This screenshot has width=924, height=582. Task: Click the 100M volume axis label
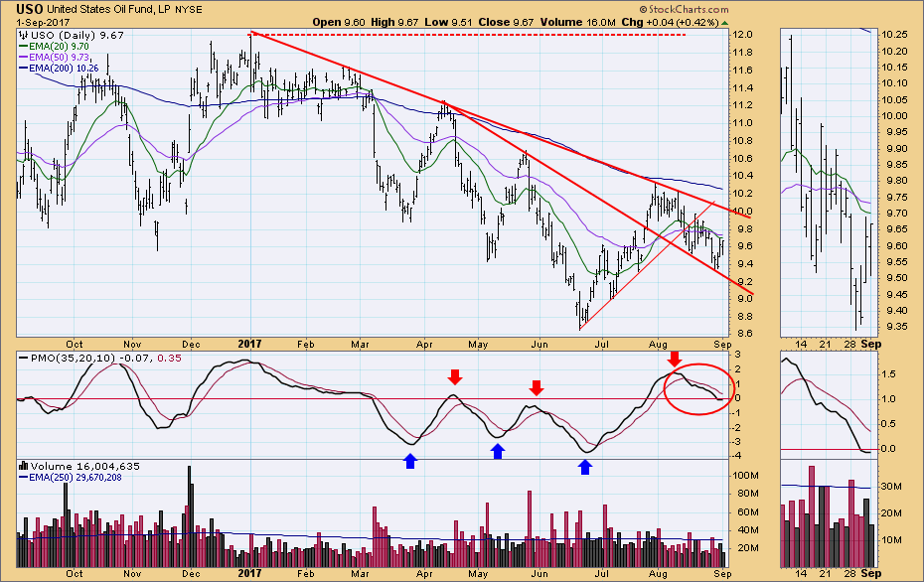745,476
